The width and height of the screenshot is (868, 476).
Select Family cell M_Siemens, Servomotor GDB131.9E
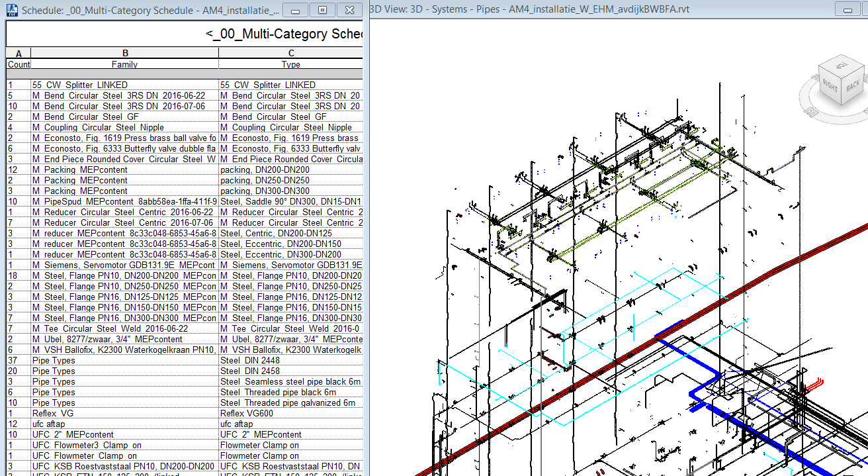click(124, 265)
